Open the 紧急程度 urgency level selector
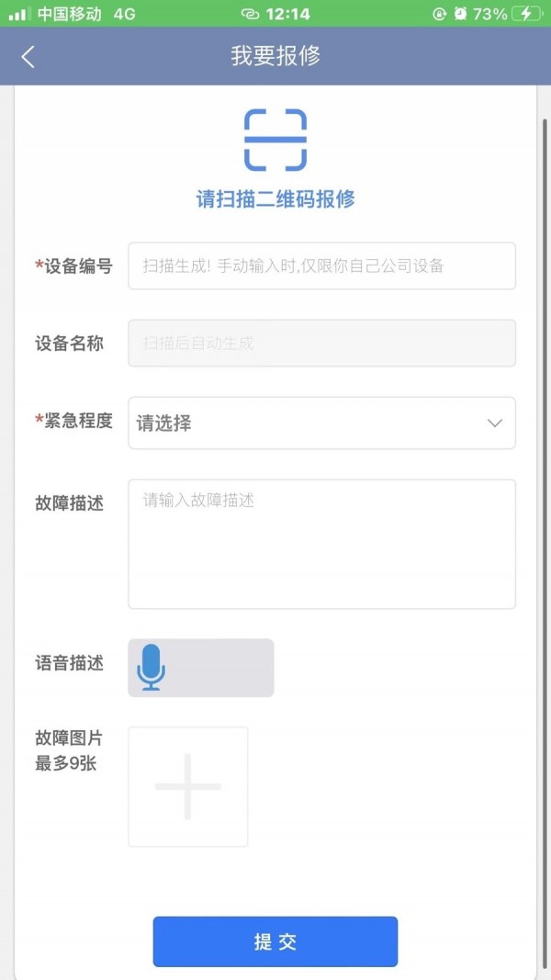 point(321,423)
